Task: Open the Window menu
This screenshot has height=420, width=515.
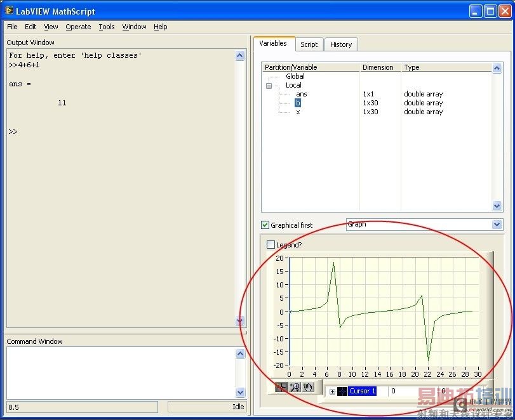Action: tap(134, 27)
